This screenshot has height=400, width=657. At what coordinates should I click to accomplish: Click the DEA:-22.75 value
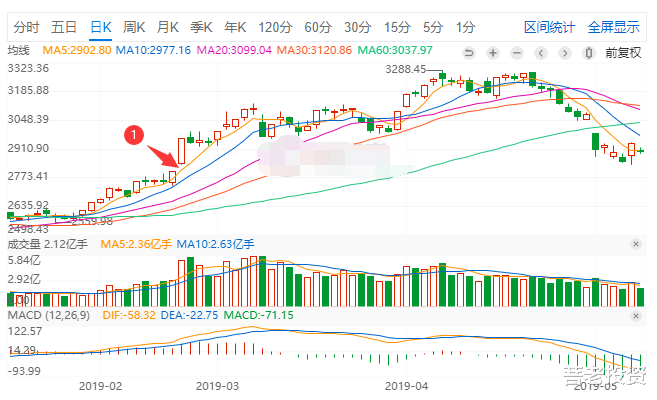[189, 315]
